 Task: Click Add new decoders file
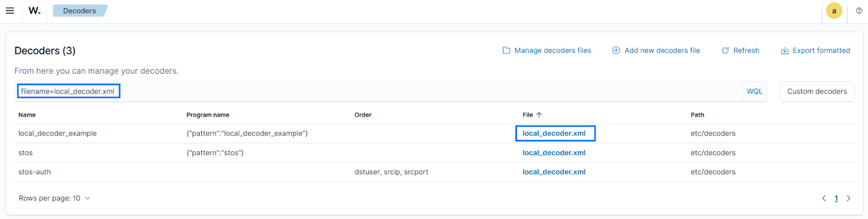pos(656,50)
